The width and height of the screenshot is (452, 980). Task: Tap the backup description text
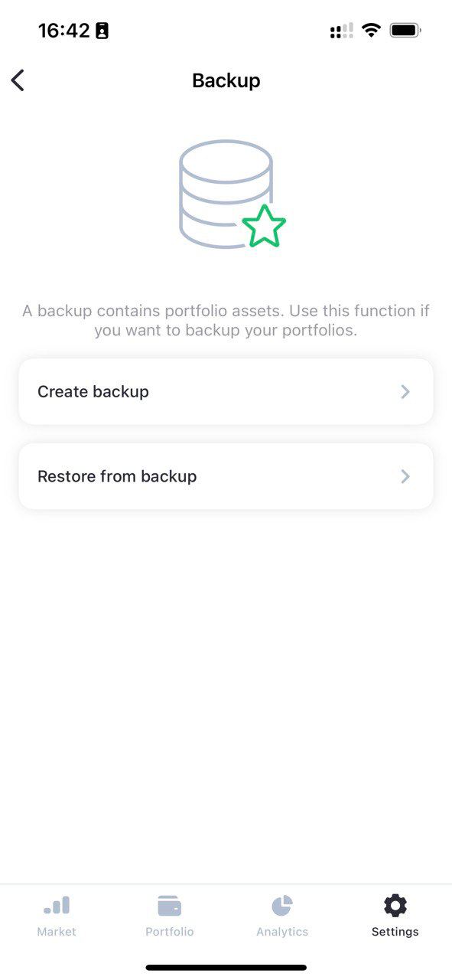point(226,322)
